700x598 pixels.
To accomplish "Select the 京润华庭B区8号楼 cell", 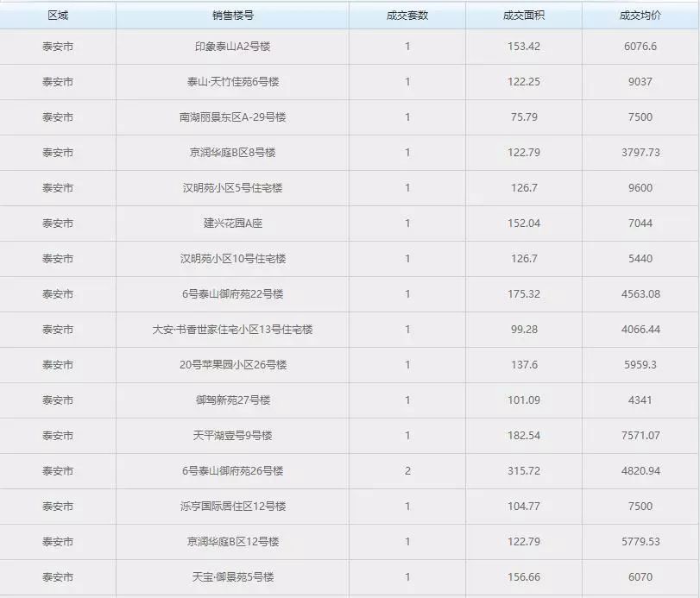I will pyautogui.click(x=232, y=153).
